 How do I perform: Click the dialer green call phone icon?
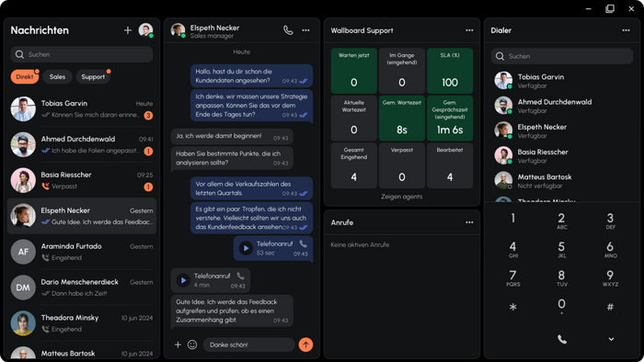(562, 339)
